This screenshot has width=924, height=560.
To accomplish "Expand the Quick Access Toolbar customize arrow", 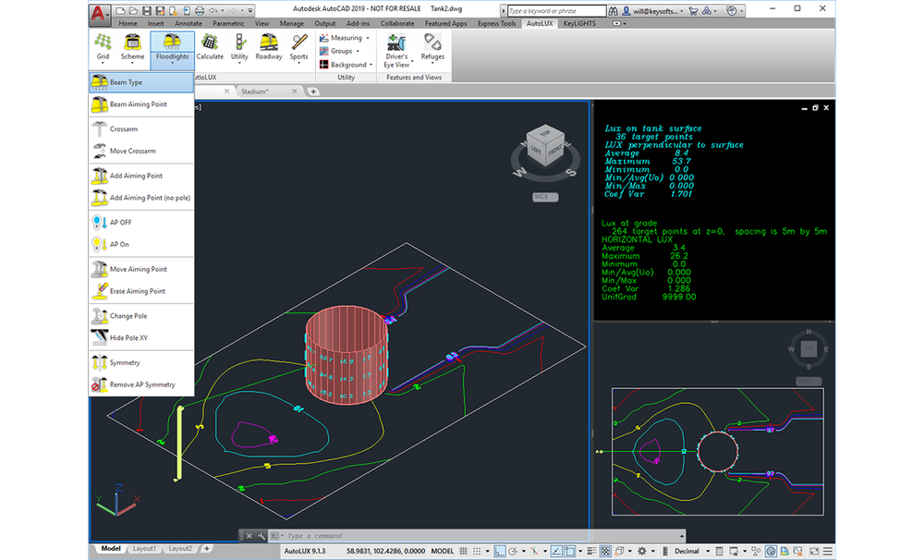I will [x=250, y=10].
